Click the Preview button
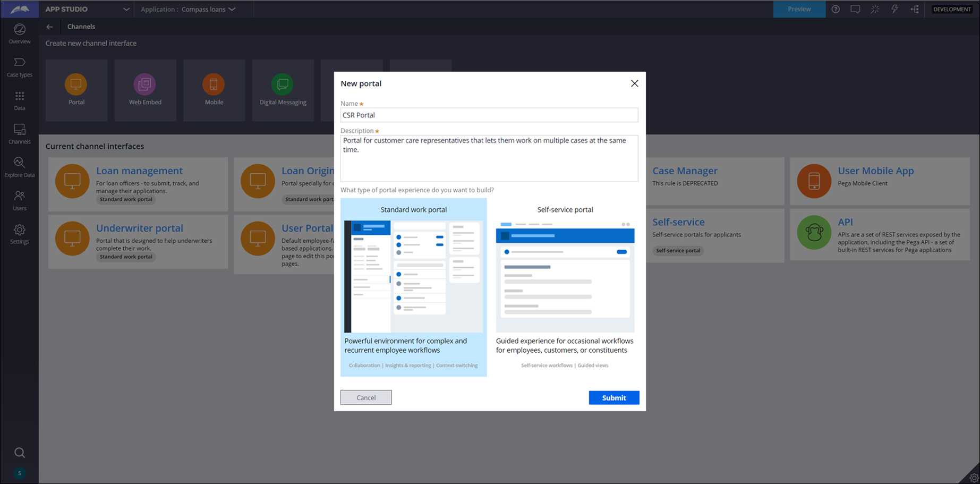Image resolution: width=980 pixels, height=484 pixels. [x=799, y=9]
